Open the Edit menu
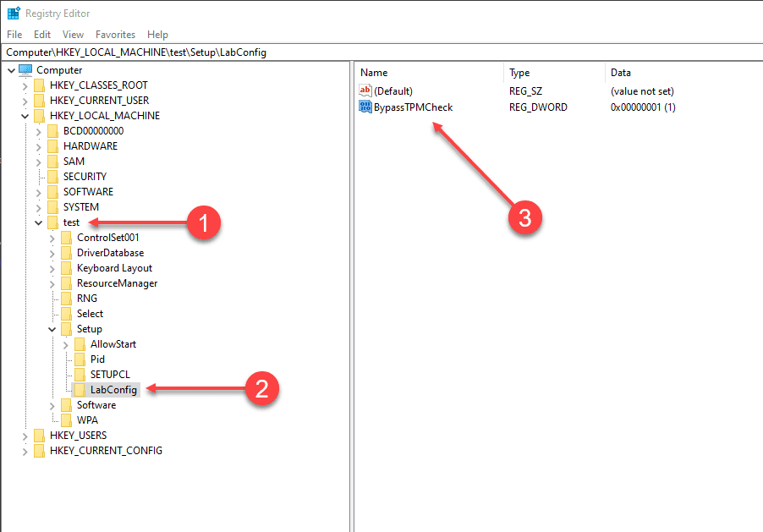Image resolution: width=763 pixels, height=532 pixels. 42,35
